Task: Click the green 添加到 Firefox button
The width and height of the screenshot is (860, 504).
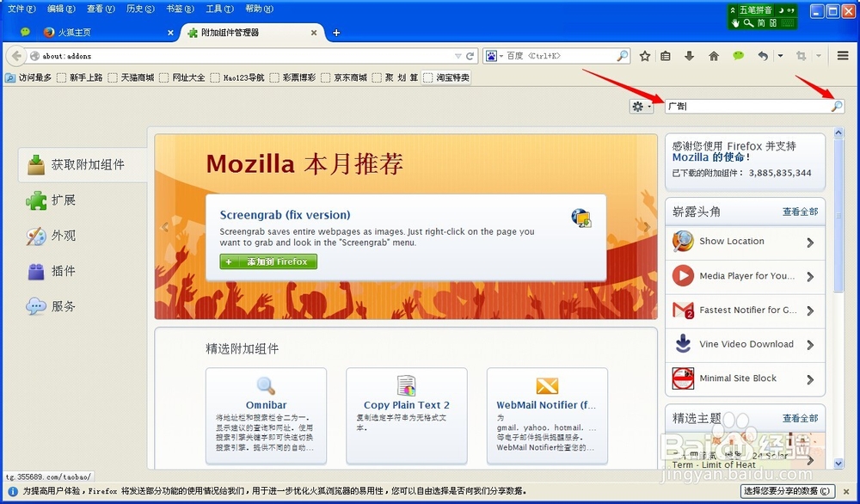Action: click(x=268, y=261)
